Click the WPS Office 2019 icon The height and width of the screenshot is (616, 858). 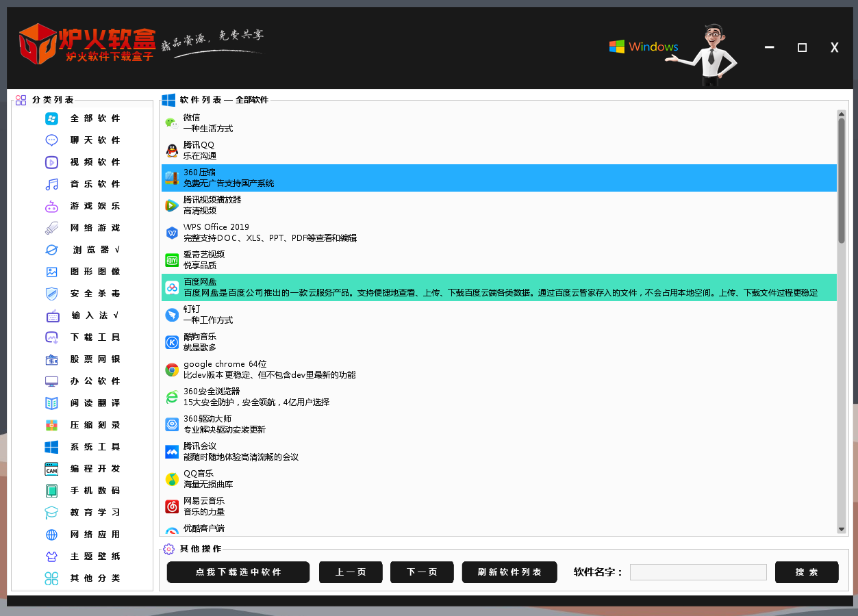172,233
